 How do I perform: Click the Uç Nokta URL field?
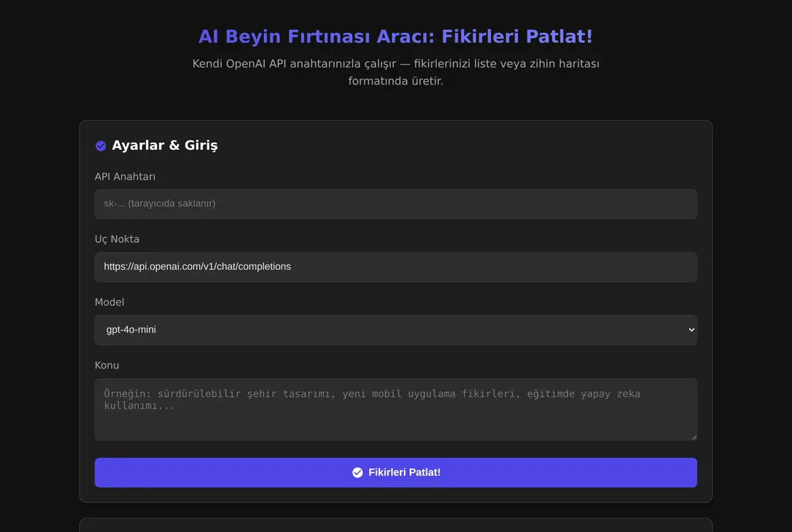tap(396, 267)
